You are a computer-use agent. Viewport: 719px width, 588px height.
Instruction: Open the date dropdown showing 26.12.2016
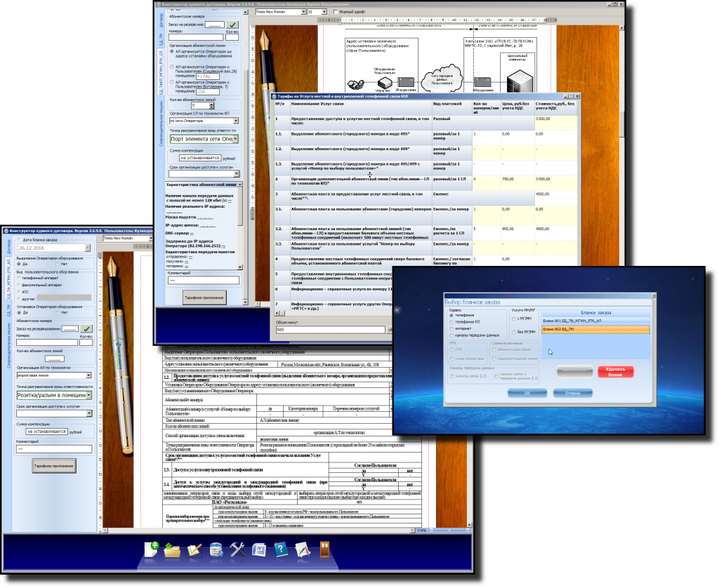tap(88, 248)
